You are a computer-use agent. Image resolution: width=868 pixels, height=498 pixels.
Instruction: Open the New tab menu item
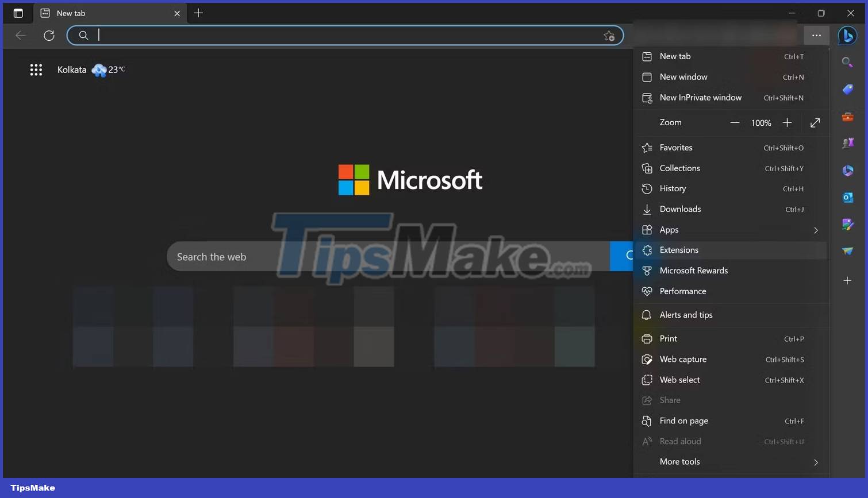coord(730,56)
